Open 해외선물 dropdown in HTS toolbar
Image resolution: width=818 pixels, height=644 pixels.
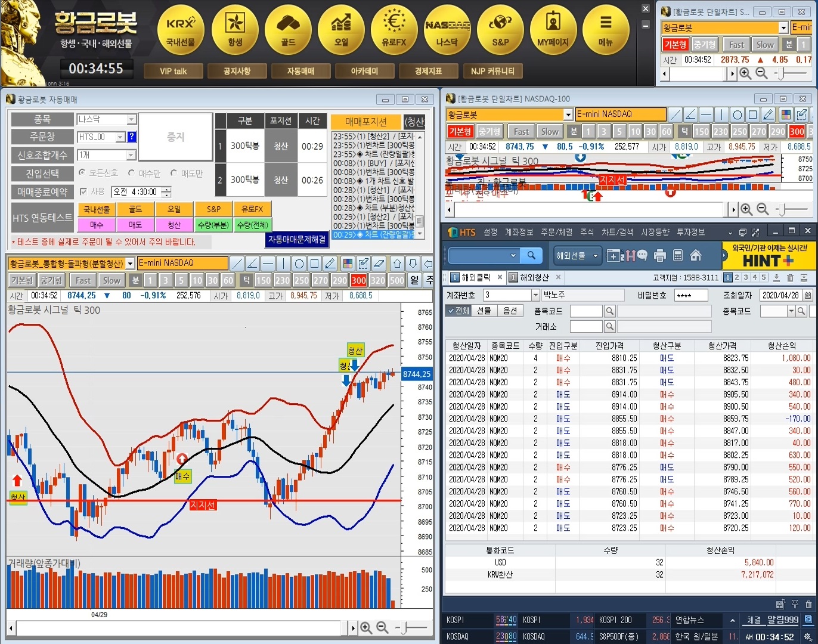[577, 256]
